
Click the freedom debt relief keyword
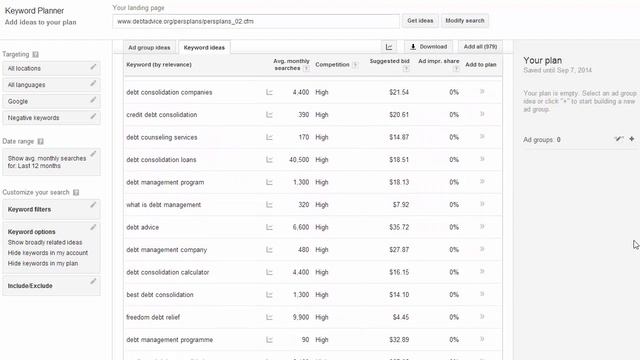[153, 317]
